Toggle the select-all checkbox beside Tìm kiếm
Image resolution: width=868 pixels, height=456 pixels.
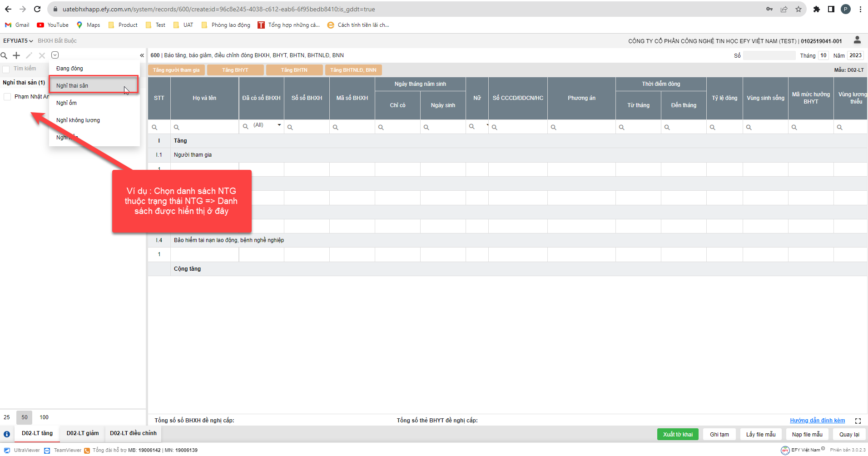[x=6, y=69]
